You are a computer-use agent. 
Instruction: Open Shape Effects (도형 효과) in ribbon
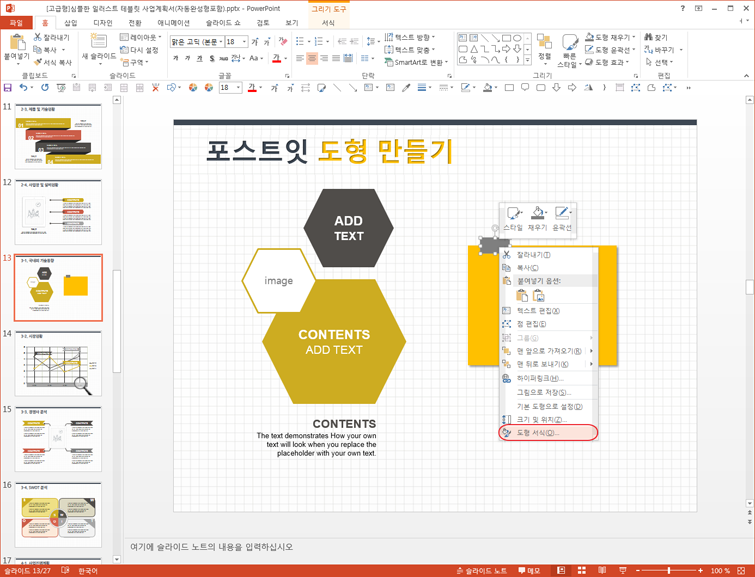click(608, 62)
